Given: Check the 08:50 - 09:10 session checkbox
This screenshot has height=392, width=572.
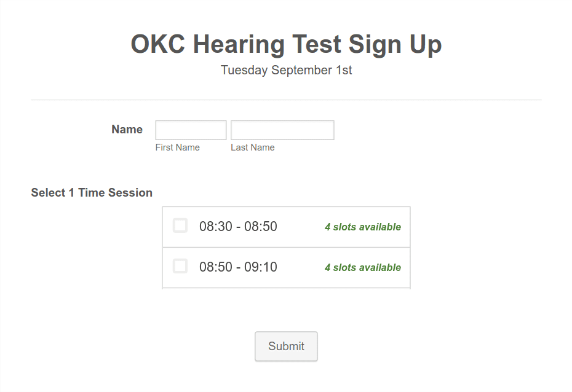Looking at the screenshot, I should [x=180, y=266].
